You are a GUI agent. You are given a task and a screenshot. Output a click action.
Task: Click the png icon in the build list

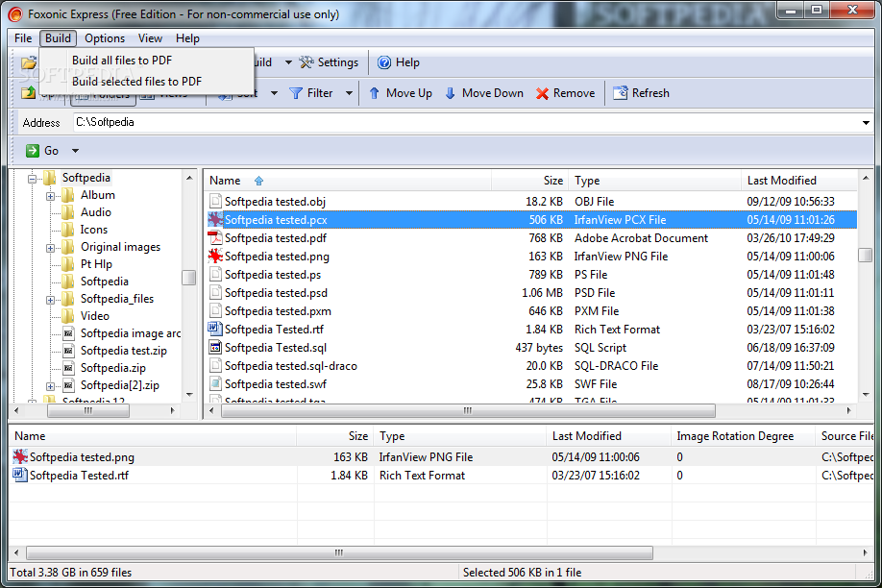coord(20,456)
